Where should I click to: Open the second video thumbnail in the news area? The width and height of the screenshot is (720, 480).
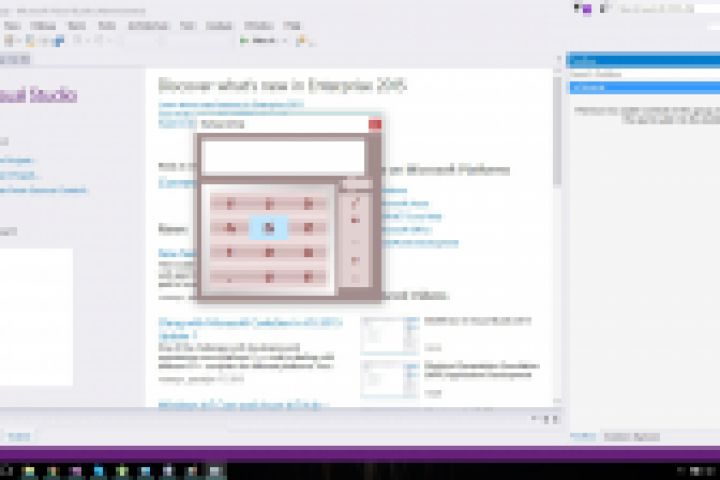(x=389, y=379)
